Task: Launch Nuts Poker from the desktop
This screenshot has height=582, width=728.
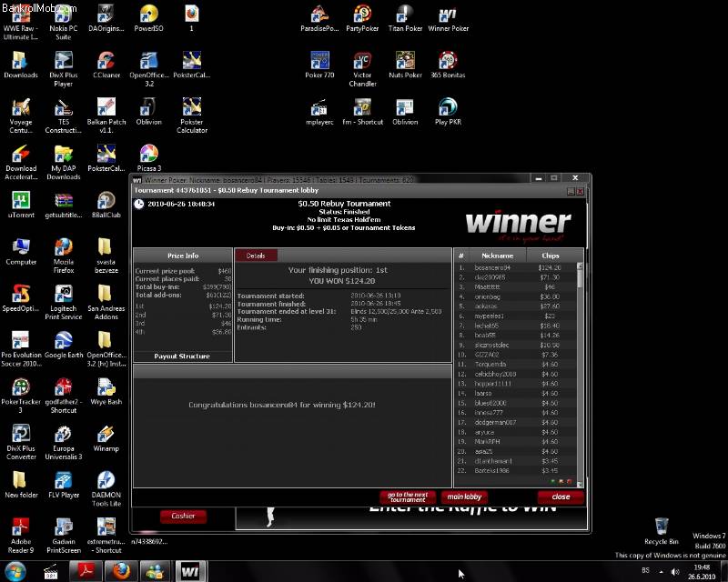Action: 405,65
